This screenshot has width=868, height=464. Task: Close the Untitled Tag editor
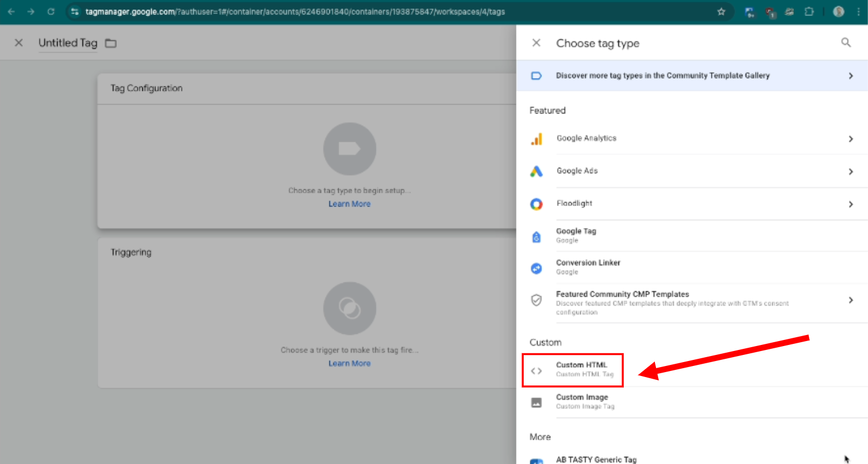click(18, 43)
